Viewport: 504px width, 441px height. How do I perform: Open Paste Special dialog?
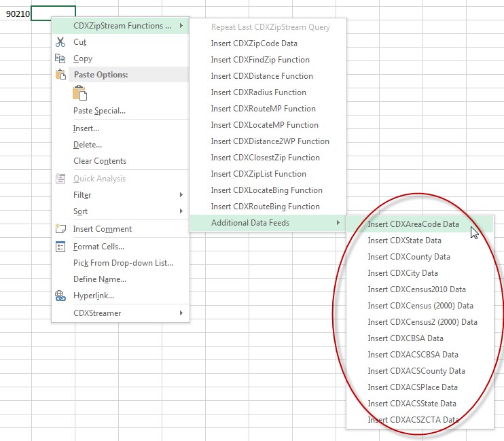120,111
